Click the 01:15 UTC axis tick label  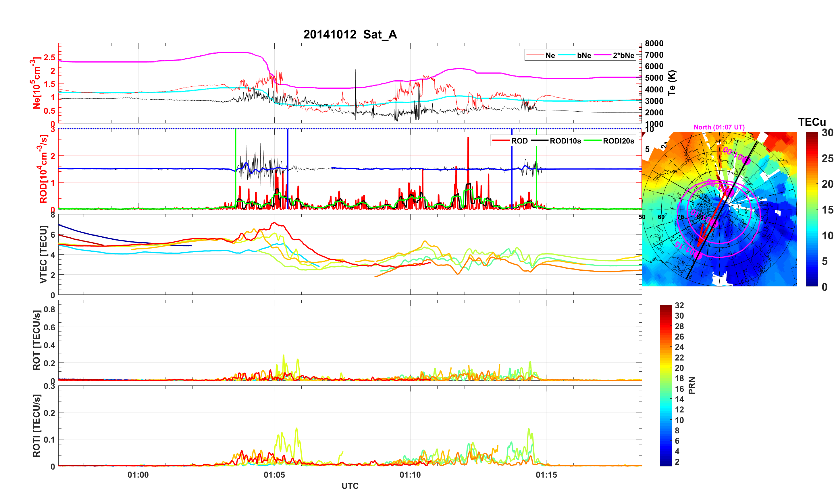click(546, 475)
